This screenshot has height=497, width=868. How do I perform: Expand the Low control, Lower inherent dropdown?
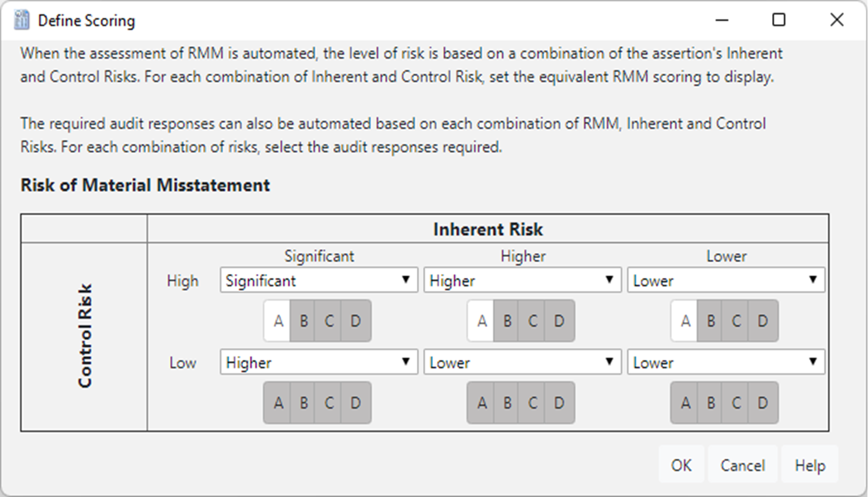[726, 362]
